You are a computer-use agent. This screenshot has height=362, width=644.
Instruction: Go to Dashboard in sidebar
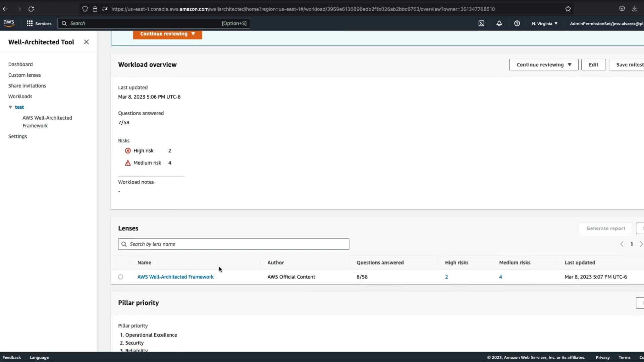20,64
